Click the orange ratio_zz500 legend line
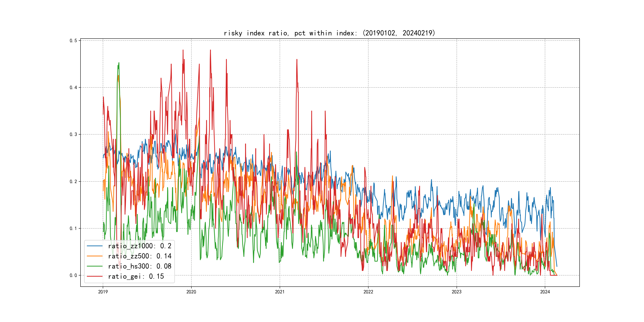Image resolution: width=644 pixels, height=322 pixels. [x=94, y=256]
